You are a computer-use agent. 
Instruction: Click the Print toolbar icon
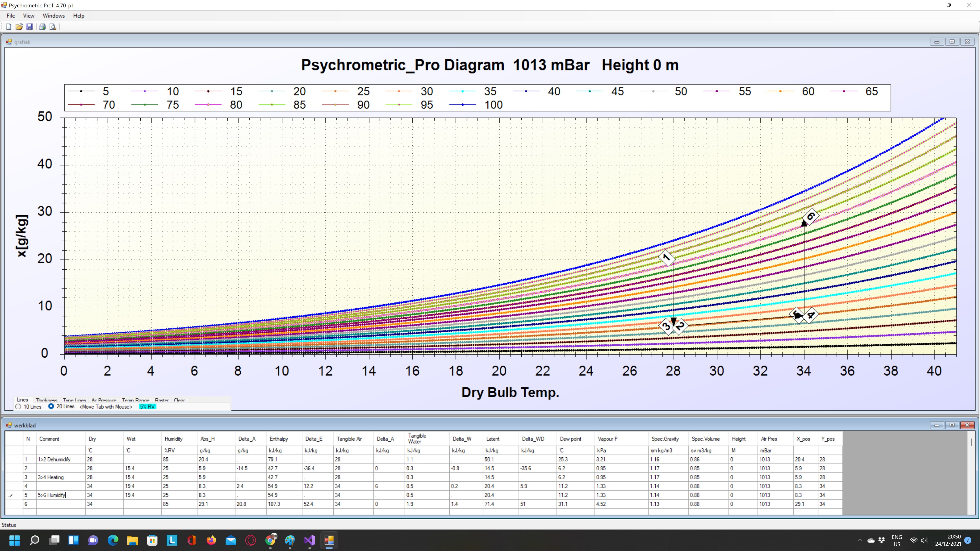[42, 27]
